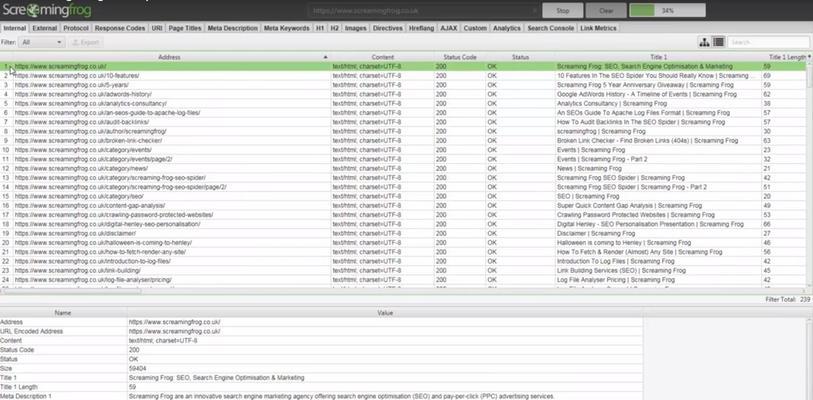Select the /broken-link-checker/ URL row
813x400 pixels.
coord(403,141)
